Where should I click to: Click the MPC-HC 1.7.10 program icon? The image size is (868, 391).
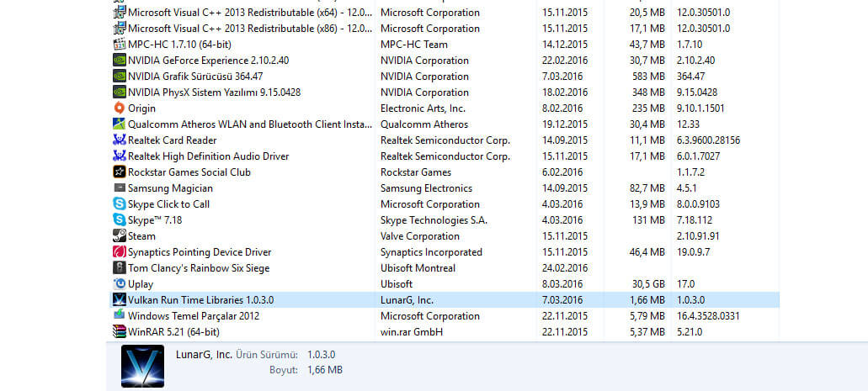[x=119, y=45]
